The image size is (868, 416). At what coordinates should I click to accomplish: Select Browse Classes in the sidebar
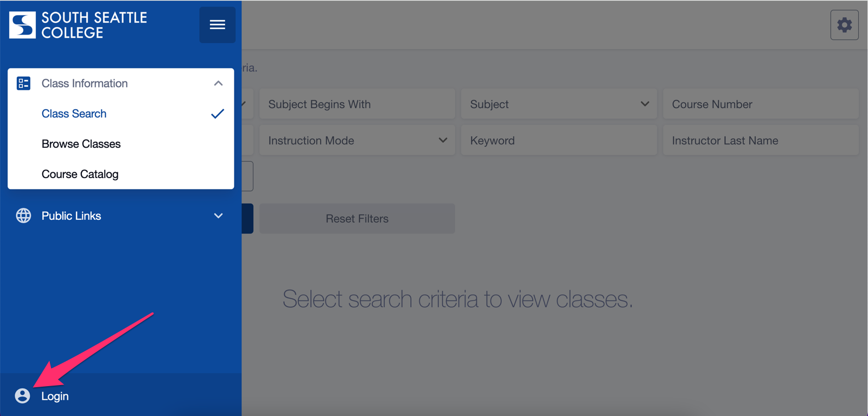[x=81, y=144]
